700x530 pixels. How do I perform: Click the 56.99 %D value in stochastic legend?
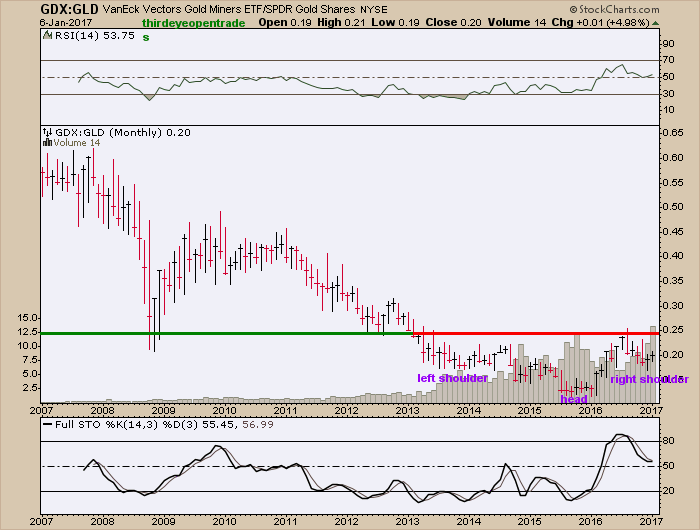click(258, 425)
